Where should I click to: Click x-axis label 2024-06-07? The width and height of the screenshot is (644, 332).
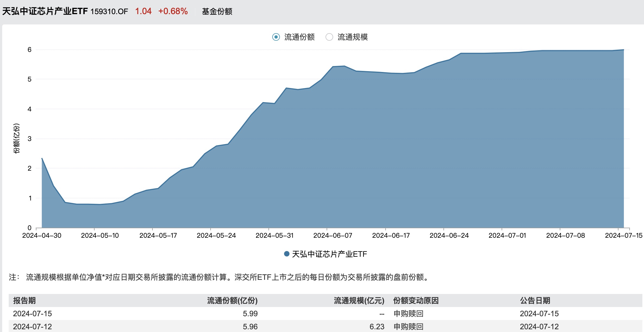click(333, 236)
